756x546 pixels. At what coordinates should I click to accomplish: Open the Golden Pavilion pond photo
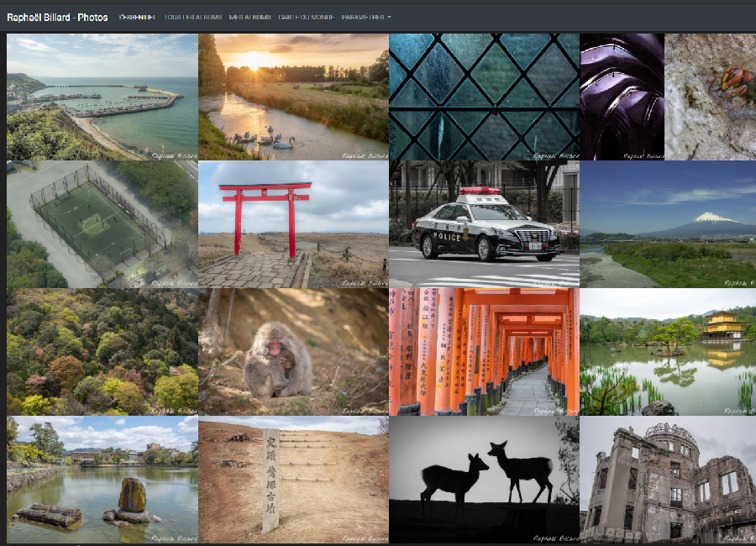(668, 352)
